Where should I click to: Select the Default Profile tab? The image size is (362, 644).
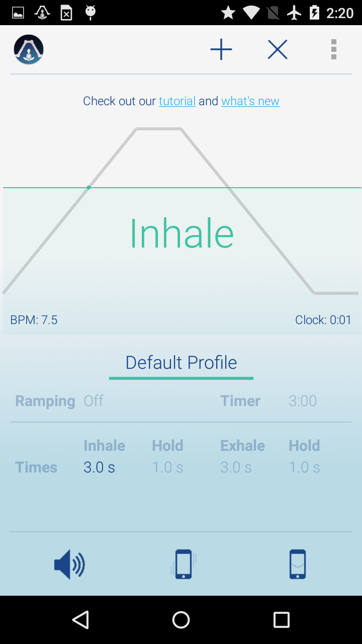pos(181,362)
